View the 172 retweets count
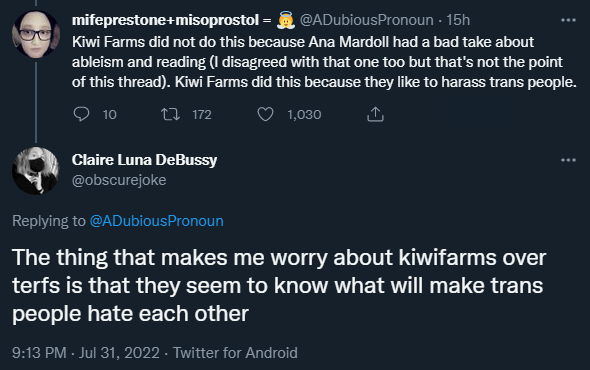590x370 pixels. tap(202, 114)
